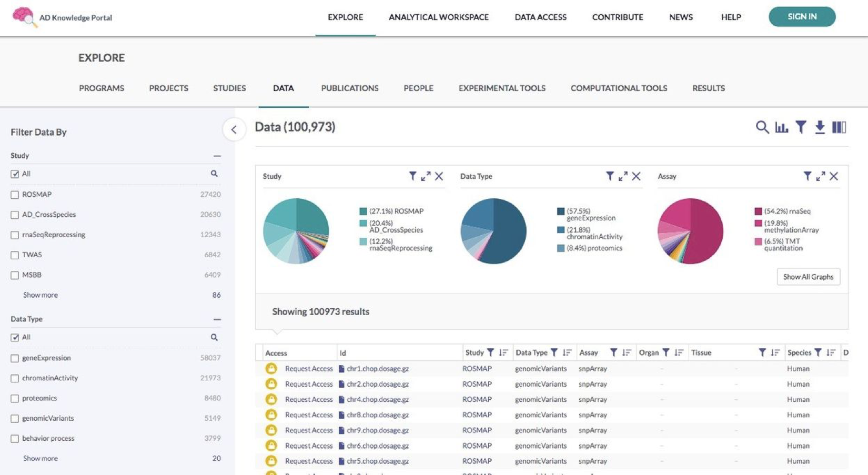Viewport: 868px width, 475px height.
Task: Enable the geneExpression data type filter
Action: pos(15,358)
